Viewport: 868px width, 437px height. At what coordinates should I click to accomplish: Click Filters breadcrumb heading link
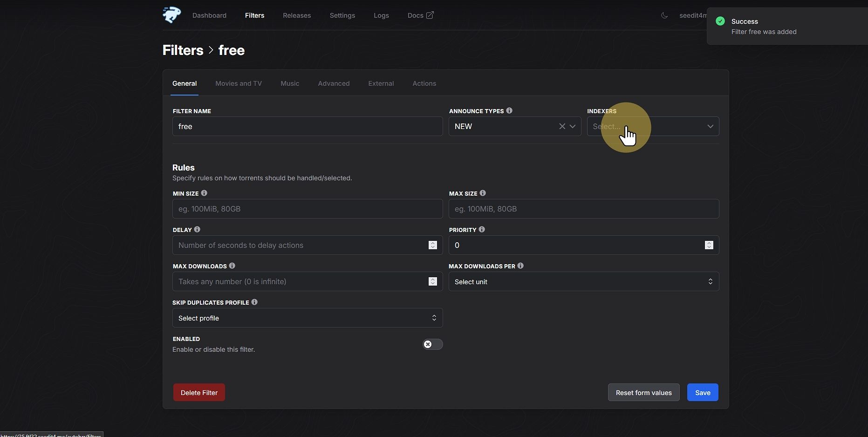pyautogui.click(x=183, y=50)
